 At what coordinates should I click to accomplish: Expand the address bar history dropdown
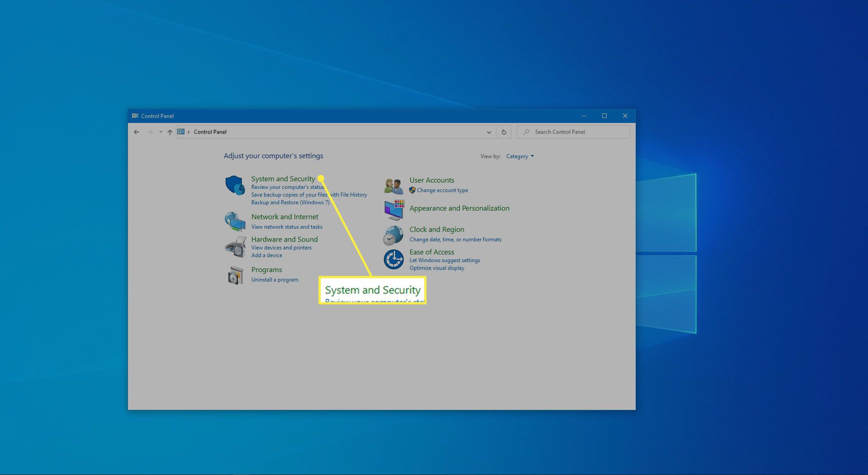pos(489,132)
